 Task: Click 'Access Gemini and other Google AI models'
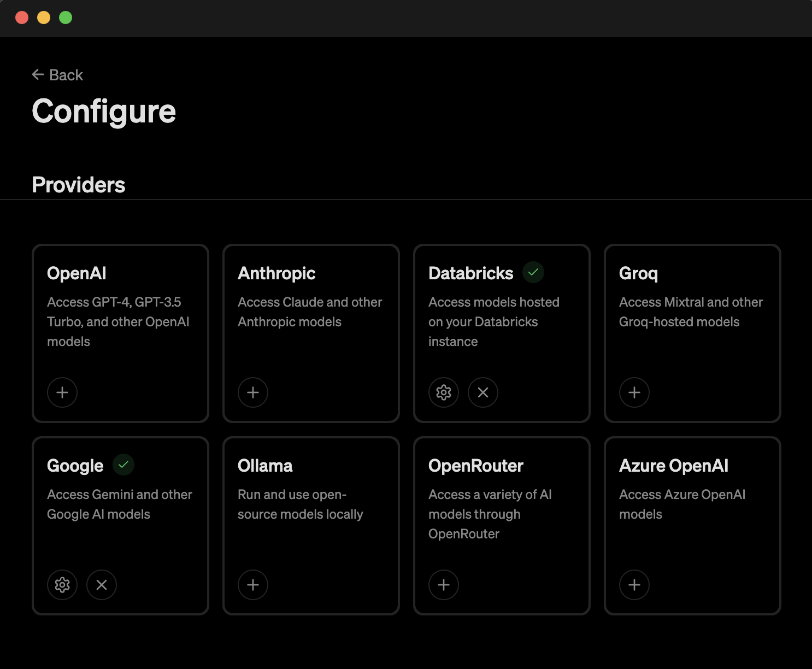coord(120,504)
